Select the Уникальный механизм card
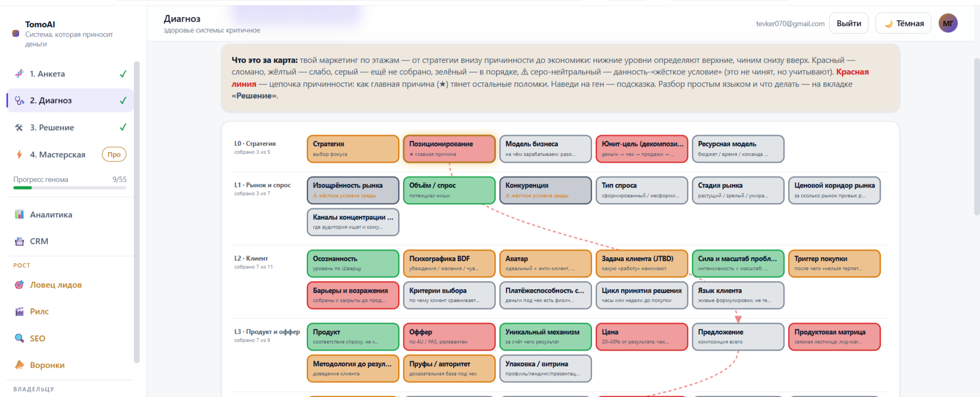This screenshot has width=980, height=397. coord(546,337)
